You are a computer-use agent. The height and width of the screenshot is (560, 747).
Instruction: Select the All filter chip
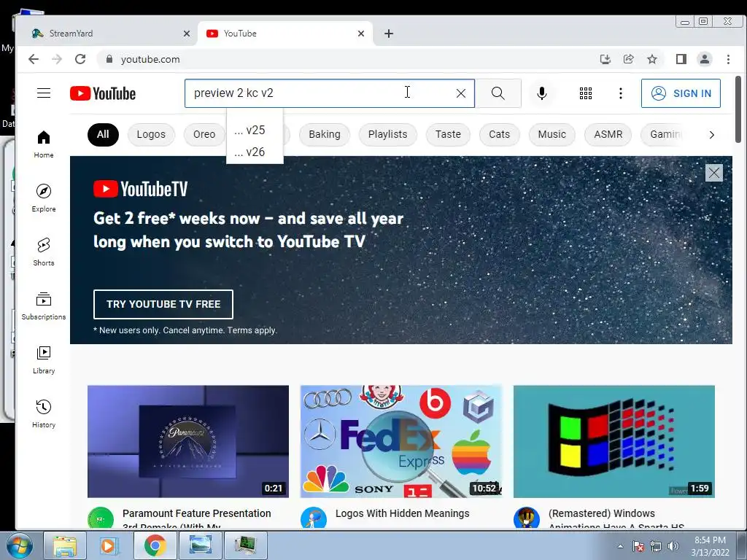(103, 134)
